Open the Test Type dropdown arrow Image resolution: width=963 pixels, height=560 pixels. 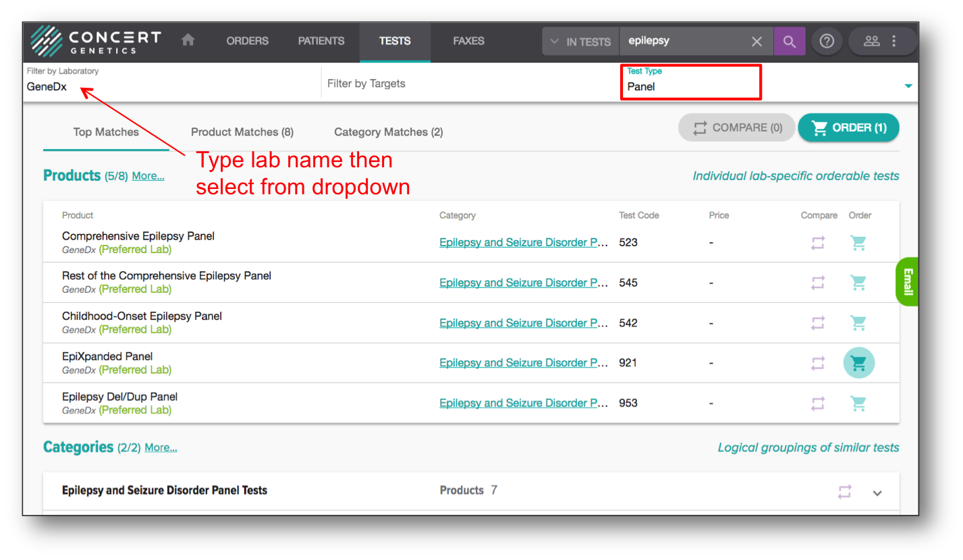[908, 86]
